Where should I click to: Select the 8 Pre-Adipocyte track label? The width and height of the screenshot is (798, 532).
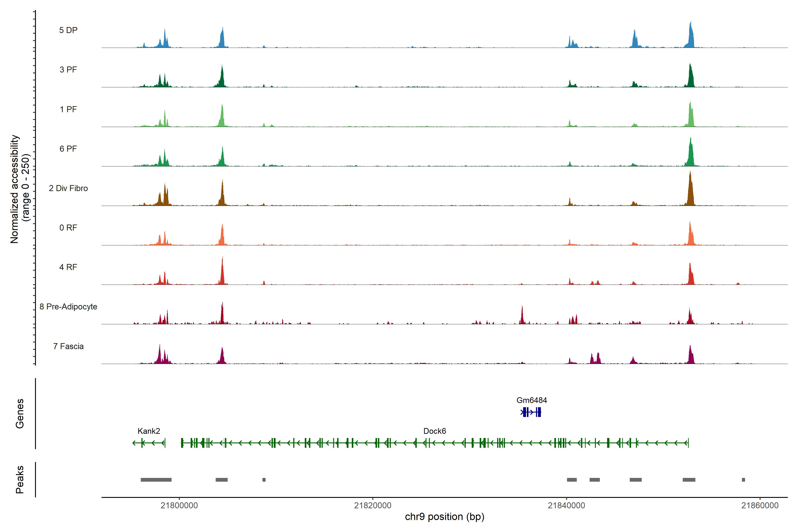(68, 307)
